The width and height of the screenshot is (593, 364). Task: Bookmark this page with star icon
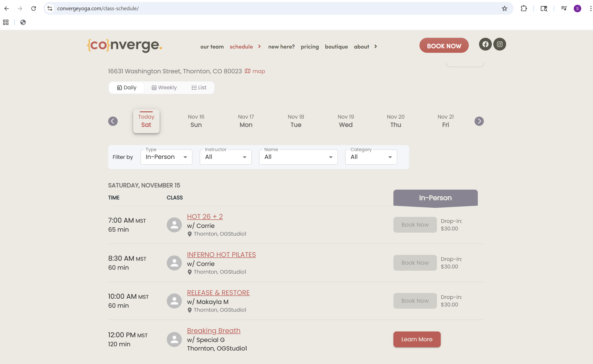pos(504,9)
